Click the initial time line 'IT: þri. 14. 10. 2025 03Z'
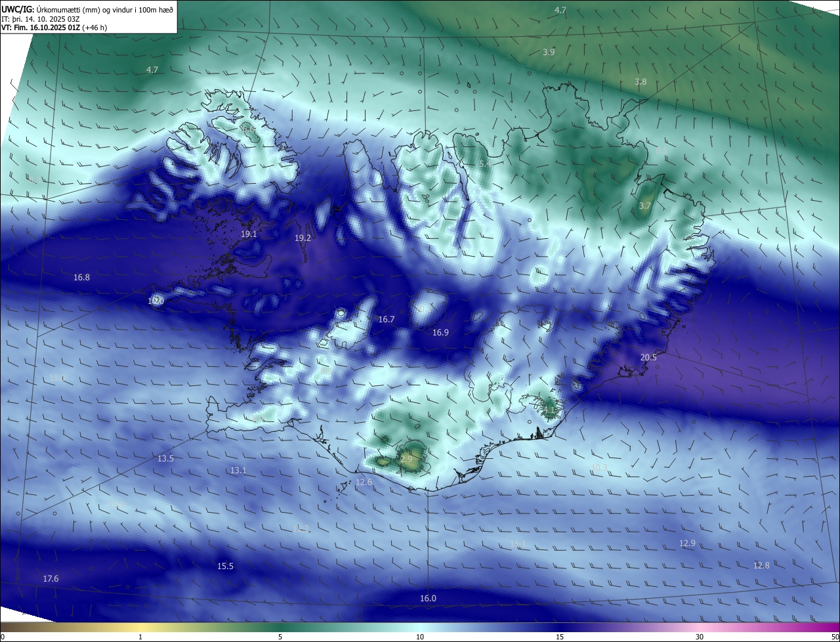 41,19
